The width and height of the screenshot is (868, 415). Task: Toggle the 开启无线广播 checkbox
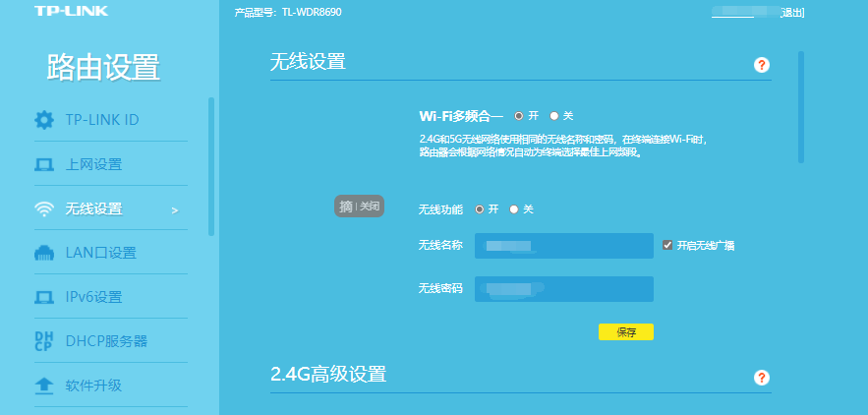[x=667, y=245]
